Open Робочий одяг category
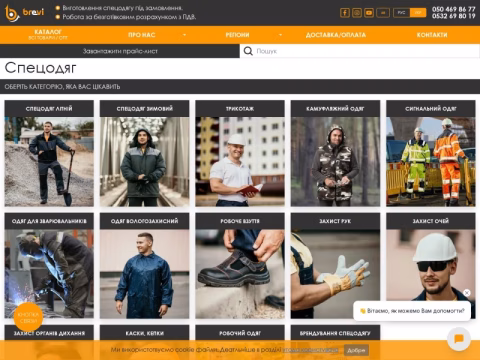The width and height of the screenshot is (480, 360). pos(240,333)
